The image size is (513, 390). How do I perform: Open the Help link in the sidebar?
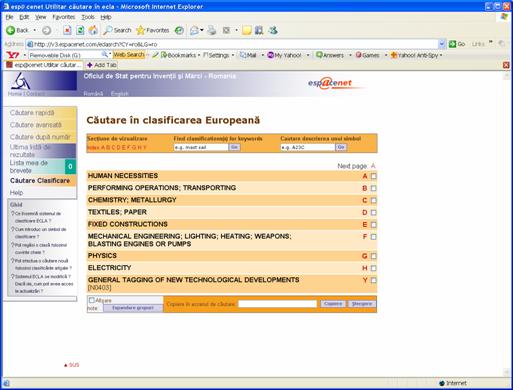[16, 193]
